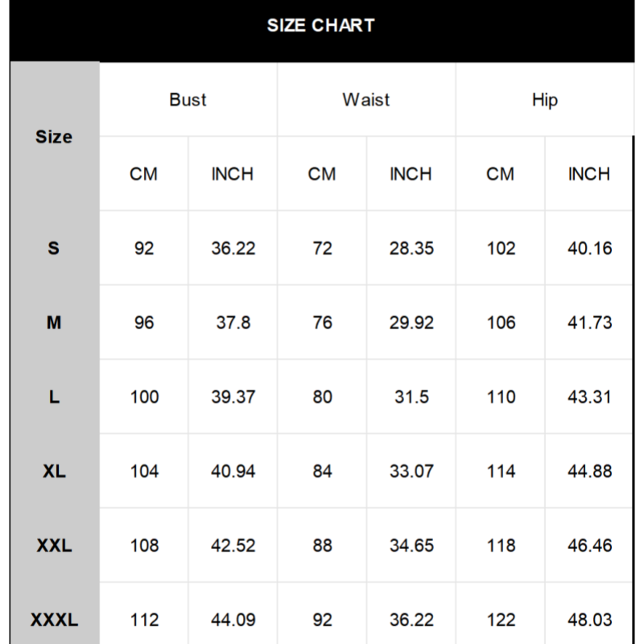
Task: Click the Size header cell
Action: [54, 137]
